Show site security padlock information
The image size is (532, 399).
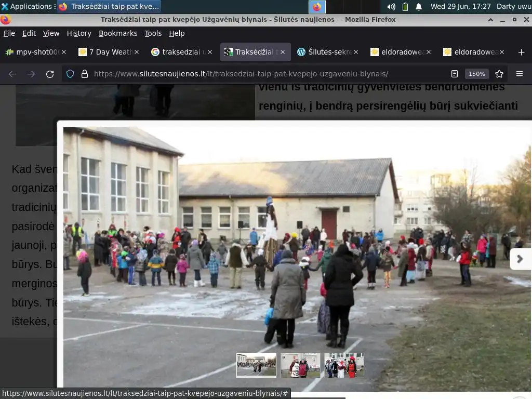click(x=85, y=74)
